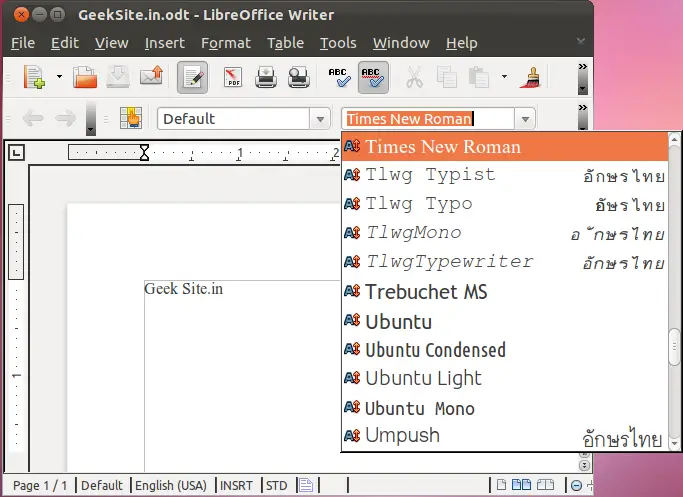The image size is (683, 497).
Task: Click the Forward navigation arrow
Action: coord(65,118)
